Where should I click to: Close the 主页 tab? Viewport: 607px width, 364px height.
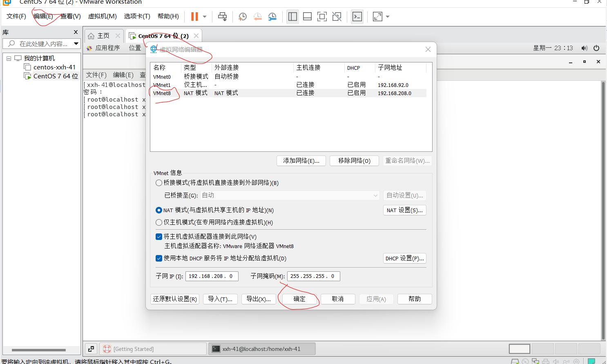(118, 36)
